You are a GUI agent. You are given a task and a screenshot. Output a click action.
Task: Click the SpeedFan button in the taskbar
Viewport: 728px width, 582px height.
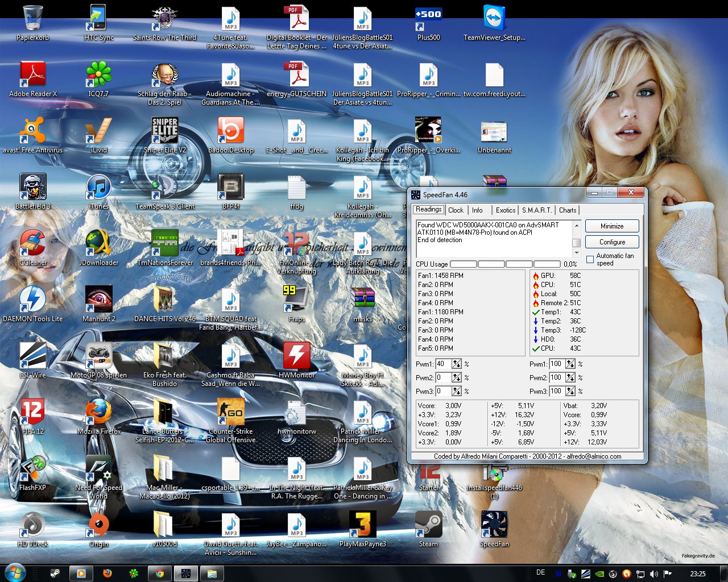pyautogui.click(x=185, y=573)
